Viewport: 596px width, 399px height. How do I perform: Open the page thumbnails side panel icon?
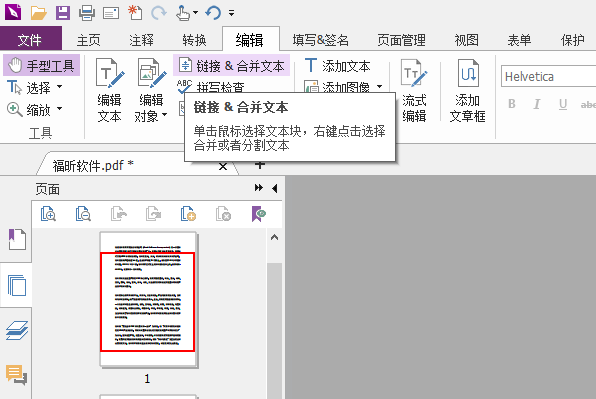click(17, 286)
